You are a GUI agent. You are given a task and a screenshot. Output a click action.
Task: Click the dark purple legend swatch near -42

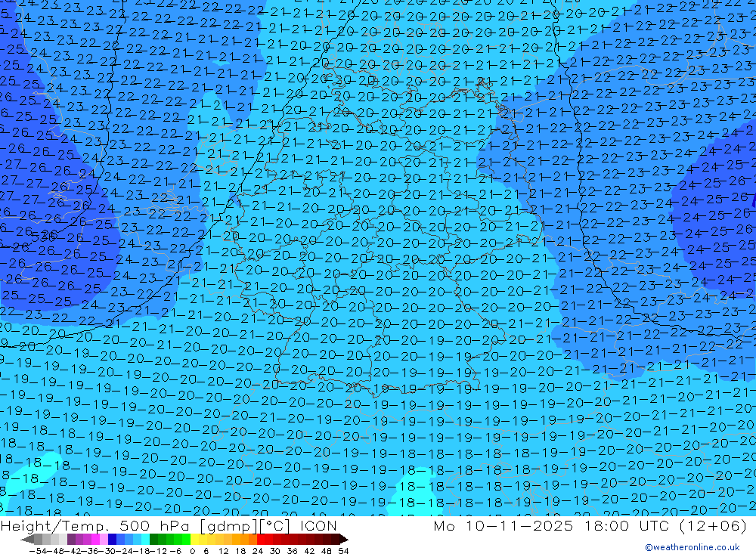[71, 539]
